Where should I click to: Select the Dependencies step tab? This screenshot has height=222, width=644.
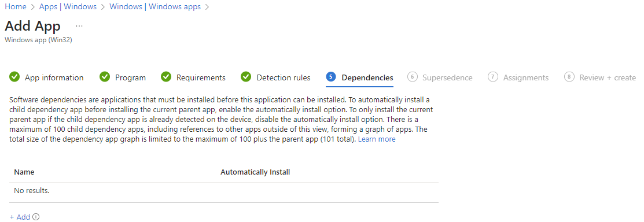coord(359,77)
